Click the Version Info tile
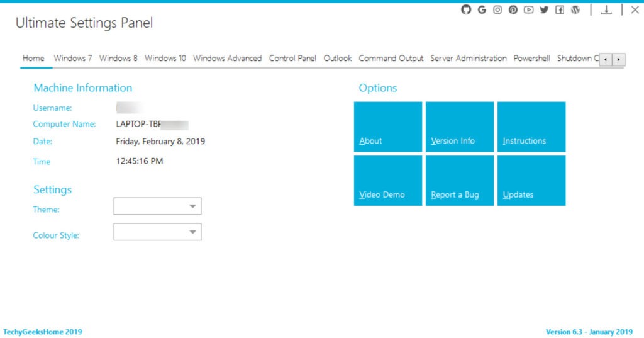Screen dimensions: 644x338 tap(460, 127)
